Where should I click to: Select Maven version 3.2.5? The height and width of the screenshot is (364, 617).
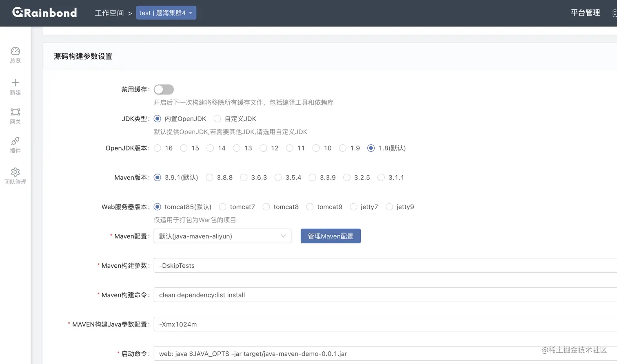point(346,177)
